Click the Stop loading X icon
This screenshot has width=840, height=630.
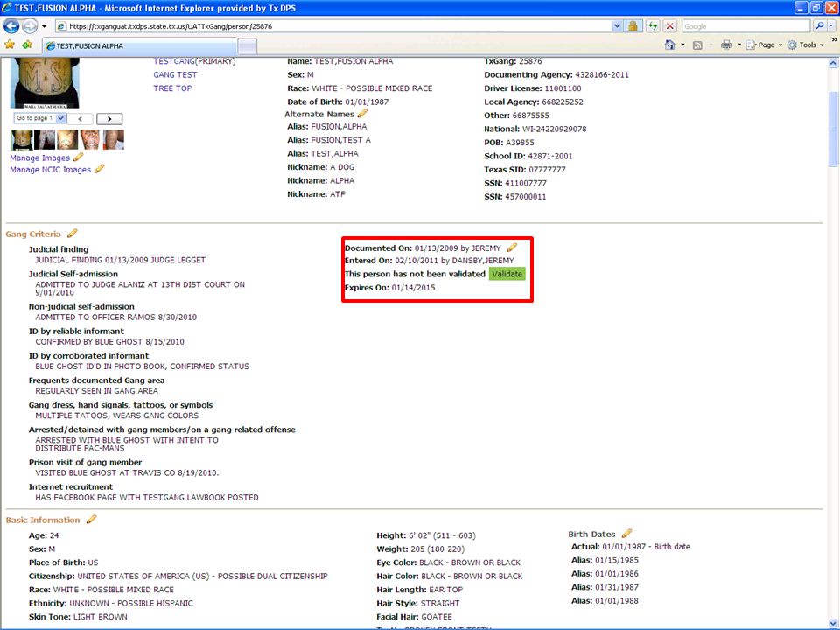coord(669,26)
